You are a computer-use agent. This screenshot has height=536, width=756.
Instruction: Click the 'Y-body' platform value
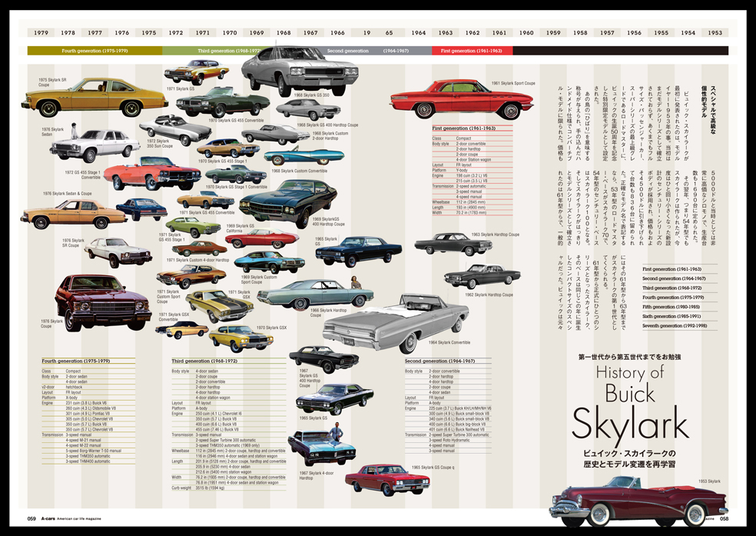tap(462, 170)
